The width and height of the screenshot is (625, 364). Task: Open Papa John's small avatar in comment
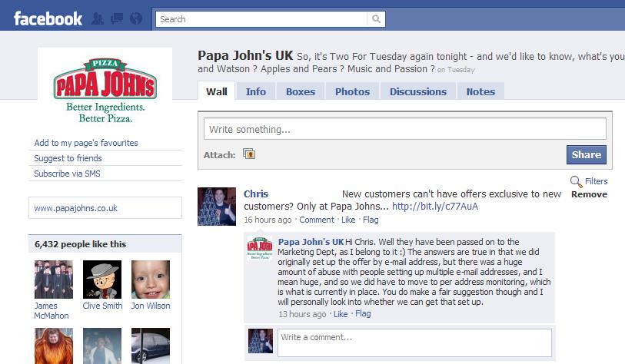(x=260, y=249)
